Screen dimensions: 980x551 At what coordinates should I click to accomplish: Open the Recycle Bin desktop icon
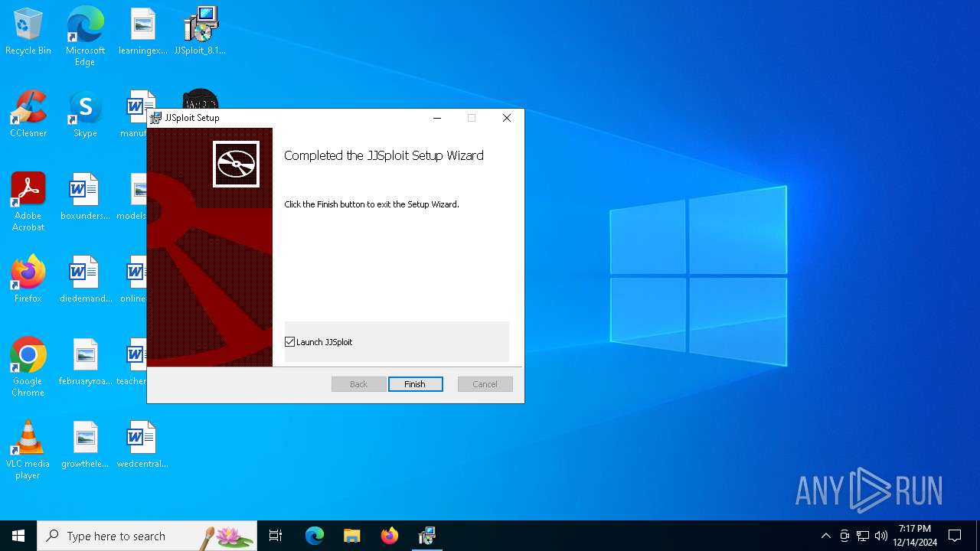tap(28, 32)
